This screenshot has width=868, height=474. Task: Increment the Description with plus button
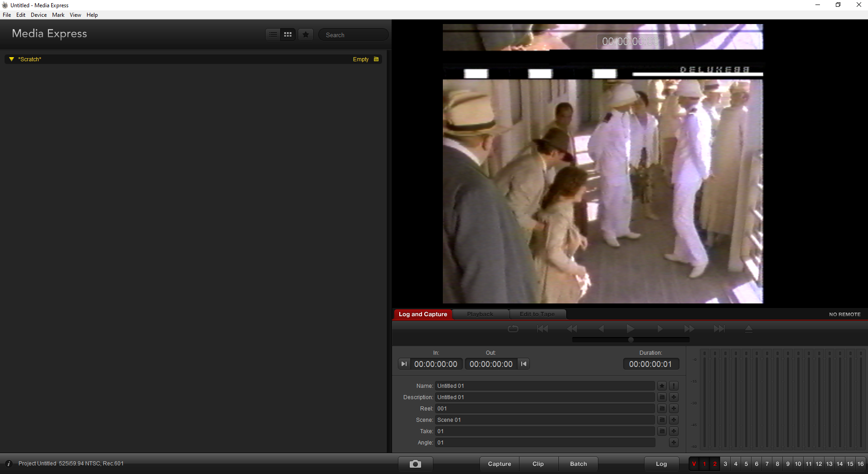pos(674,397)
